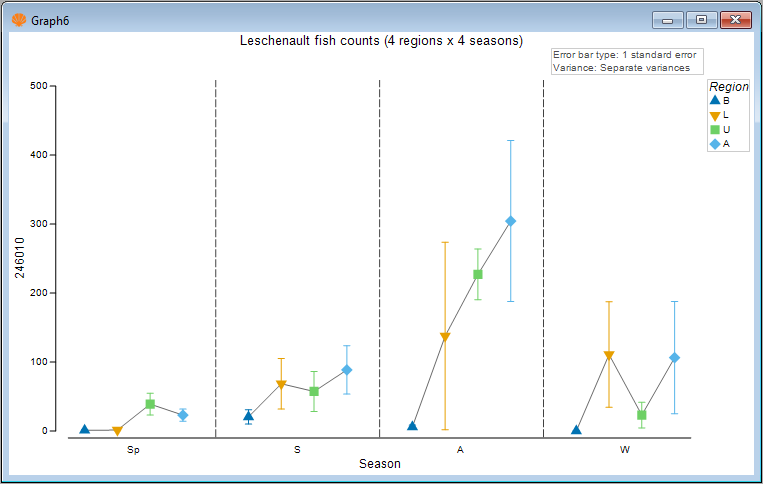The width and height of the screenshot is (763, 484).
Task: Click the 400 tick label on y-axis
Action: point(39,155)
